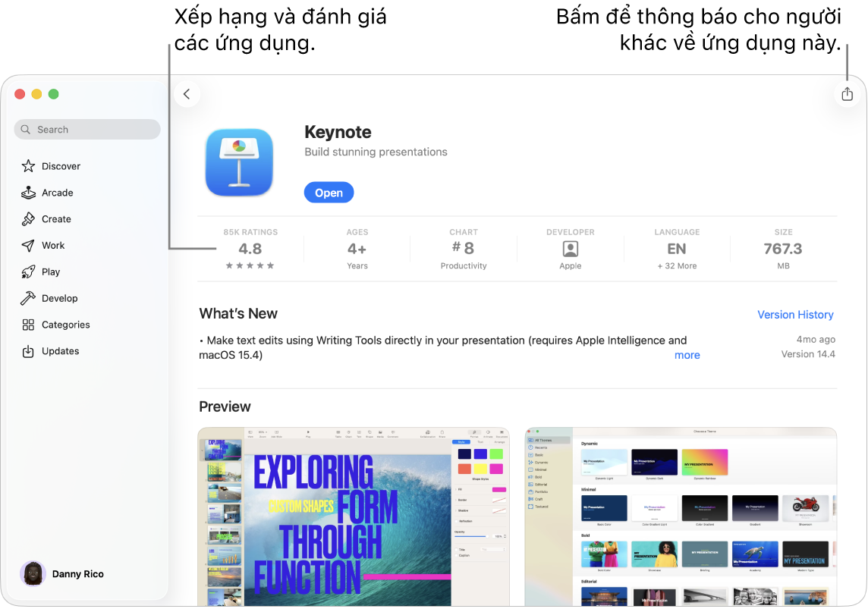
Task: Click the 4mo ago release date
Action: 816,339
